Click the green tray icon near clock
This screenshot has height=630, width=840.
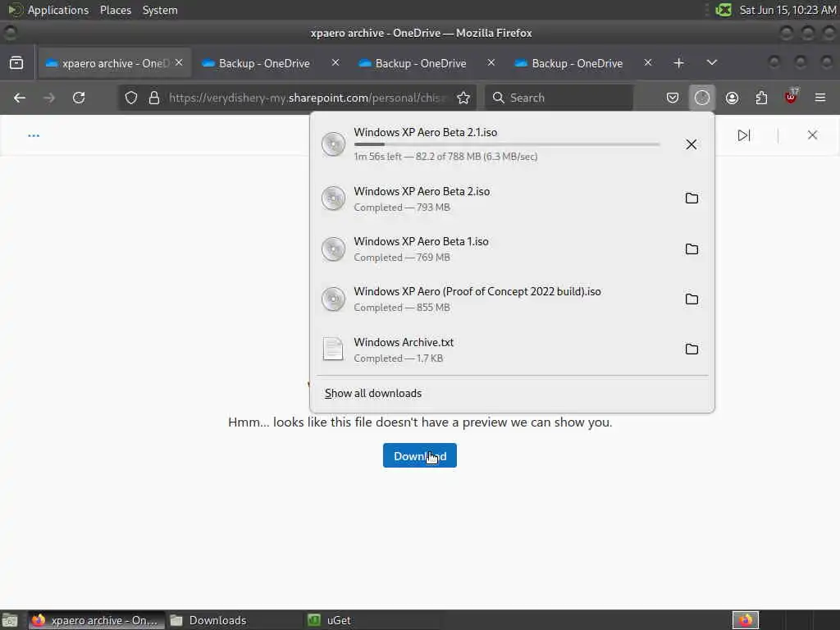coord(724,10)
